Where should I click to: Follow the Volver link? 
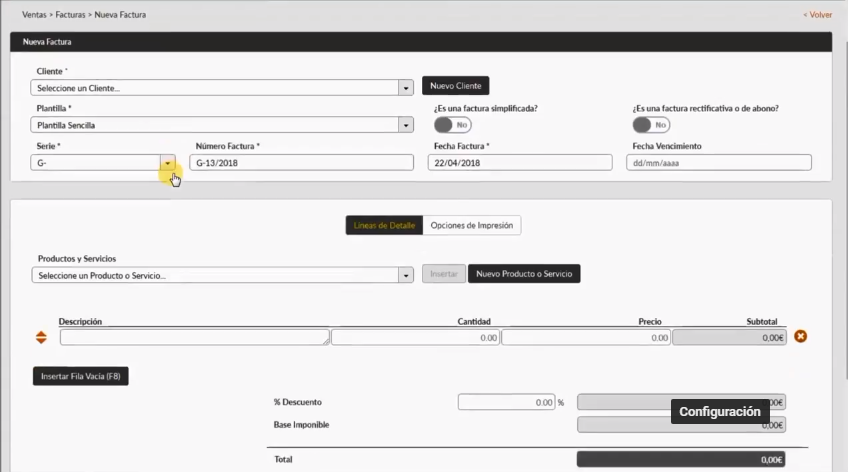tap(817, 15)
